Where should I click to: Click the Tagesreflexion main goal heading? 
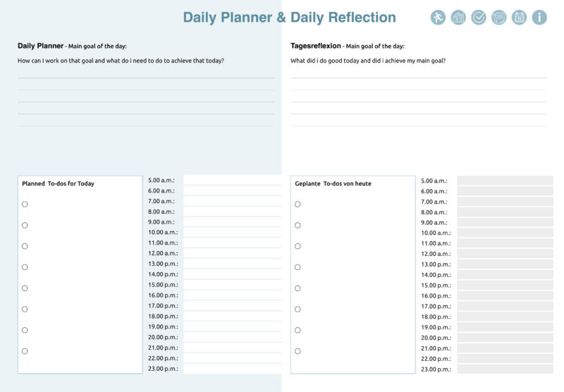tap(347, 46)
